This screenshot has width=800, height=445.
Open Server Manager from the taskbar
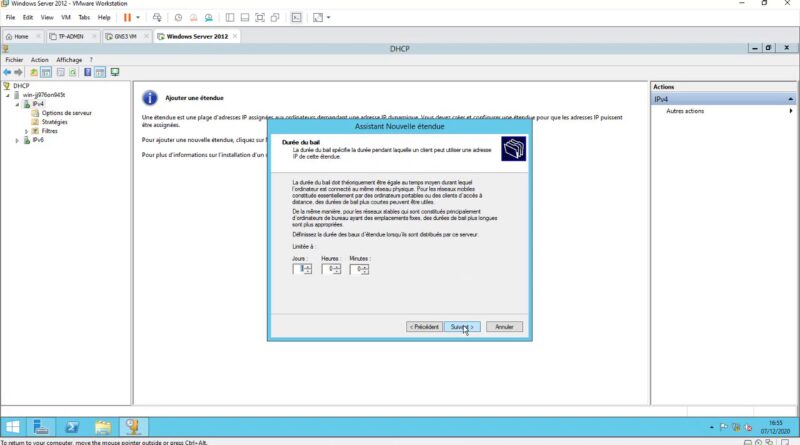click(x=40, y=427)
